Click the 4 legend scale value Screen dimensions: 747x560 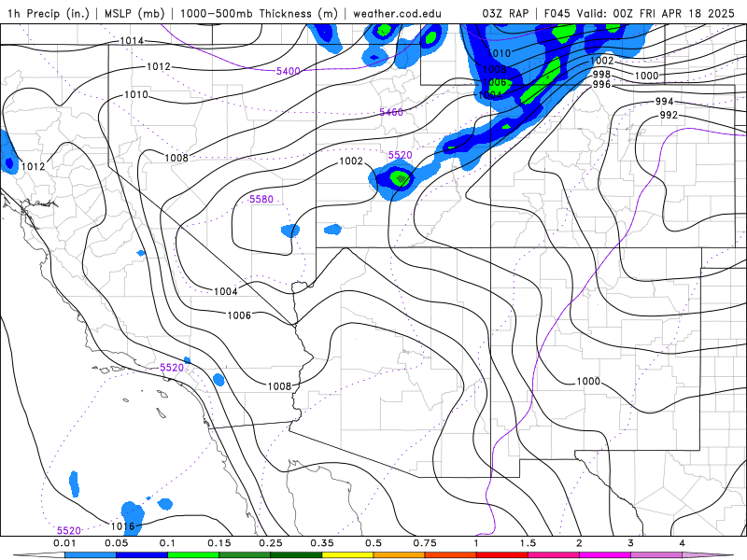coord(683,543)
